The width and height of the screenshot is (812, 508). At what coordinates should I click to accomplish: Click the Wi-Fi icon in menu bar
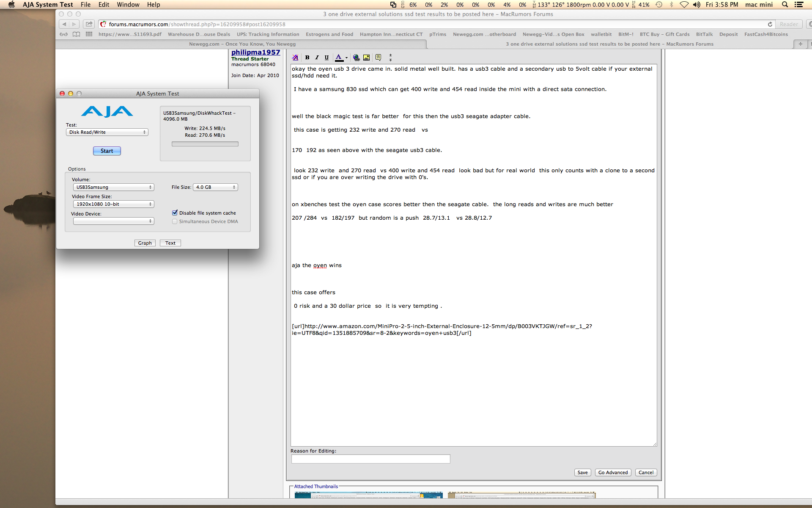point(684,5)
